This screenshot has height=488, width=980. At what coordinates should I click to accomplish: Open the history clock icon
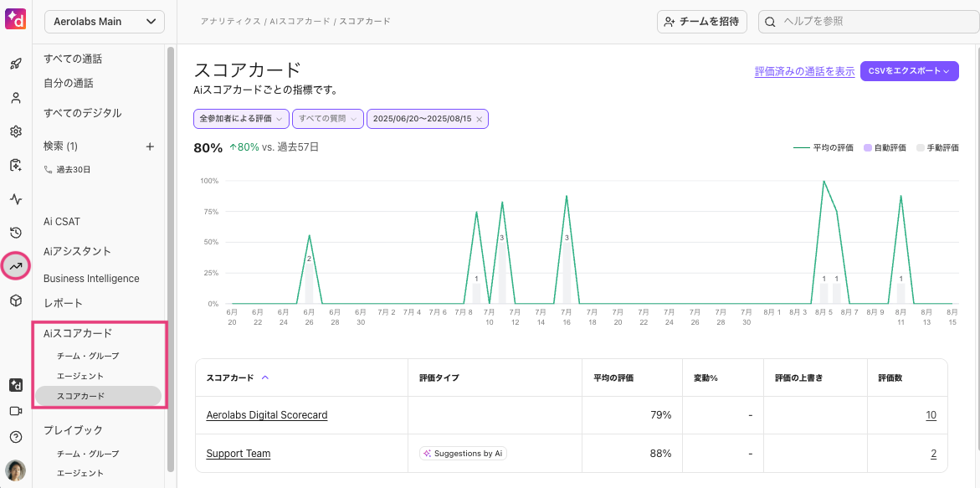click(x=16, y=233)
